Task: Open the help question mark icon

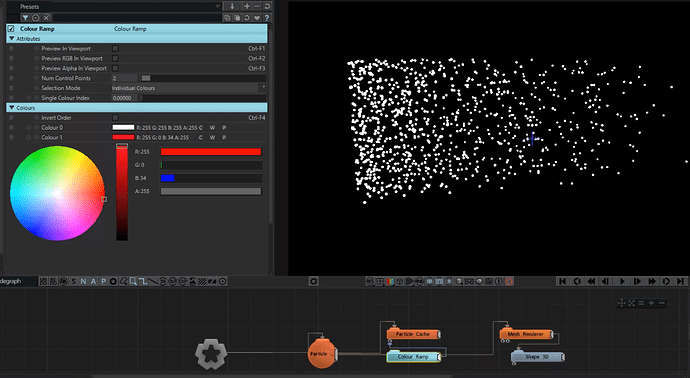Action: coord(267,18)
